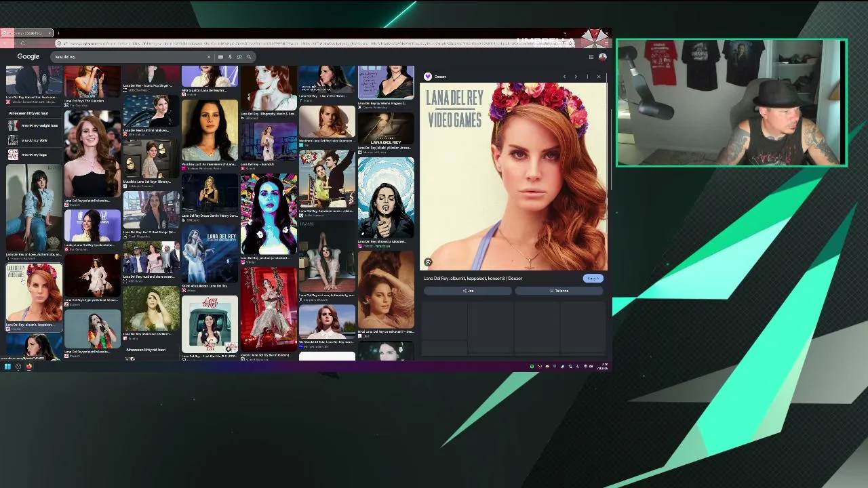Click the Google logo
This screenshot has height=488, width=868.
[x=28, y=57]
